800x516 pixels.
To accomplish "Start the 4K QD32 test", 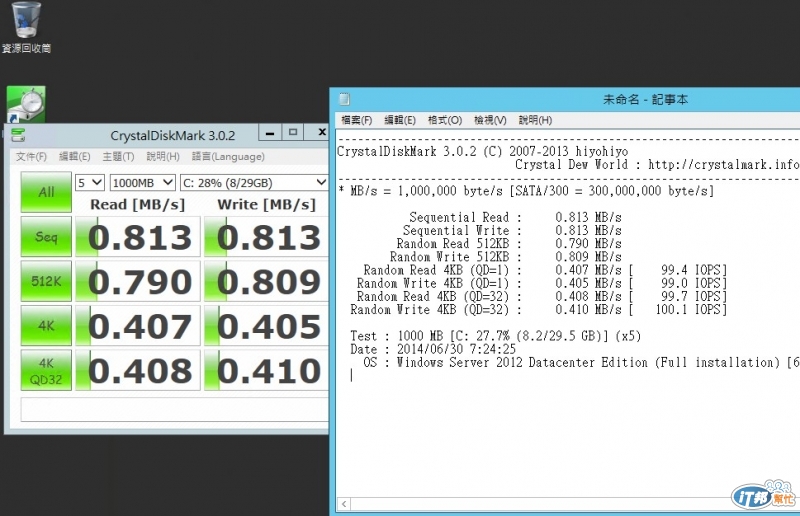I will point(46,370).
